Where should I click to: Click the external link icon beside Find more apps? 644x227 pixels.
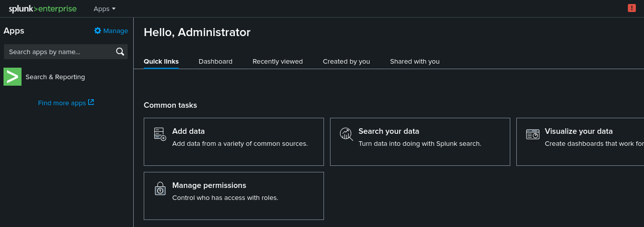[91, 102]
